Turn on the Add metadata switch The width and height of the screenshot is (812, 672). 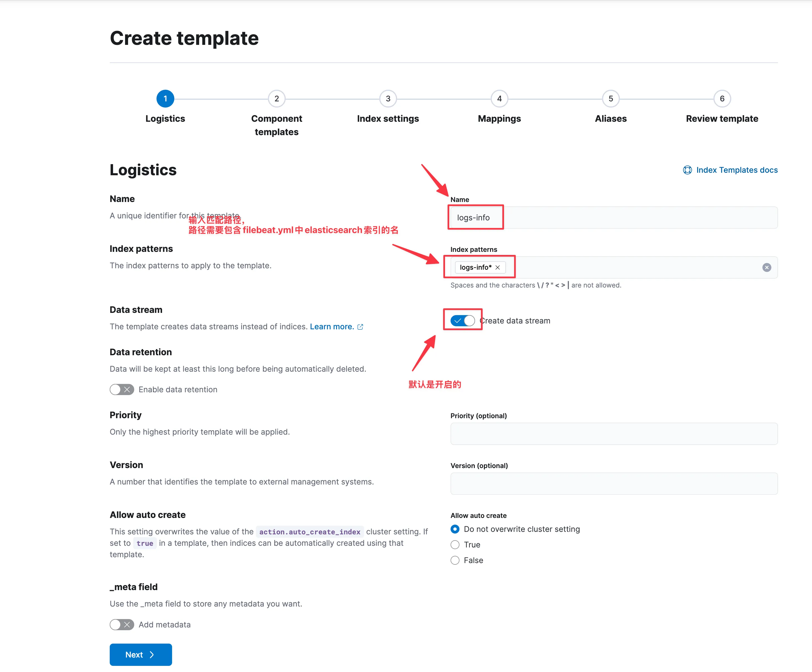122,624
